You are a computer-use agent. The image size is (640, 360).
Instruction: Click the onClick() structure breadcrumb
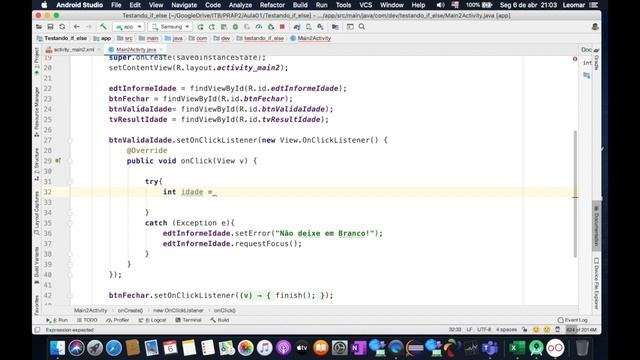(224, 310)
